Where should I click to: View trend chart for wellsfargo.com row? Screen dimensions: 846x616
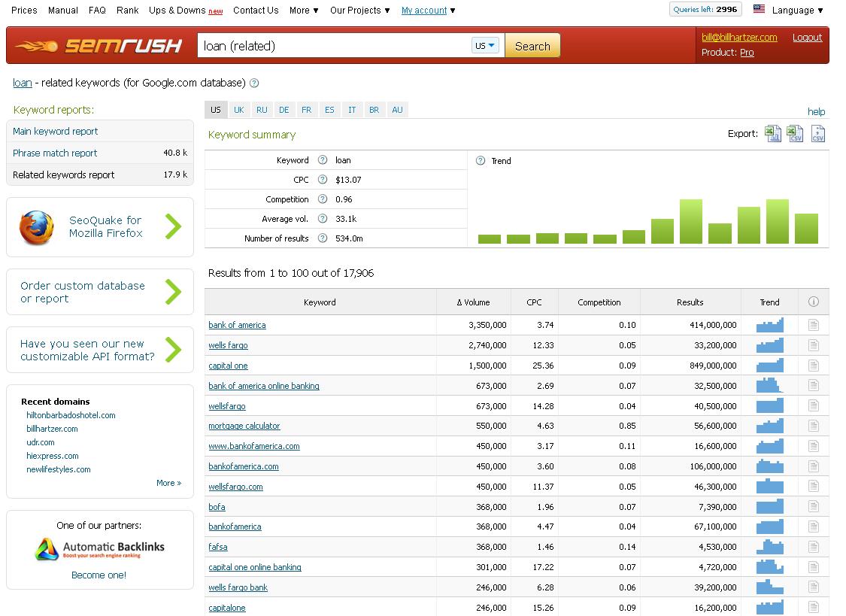(x=770, y=486)
